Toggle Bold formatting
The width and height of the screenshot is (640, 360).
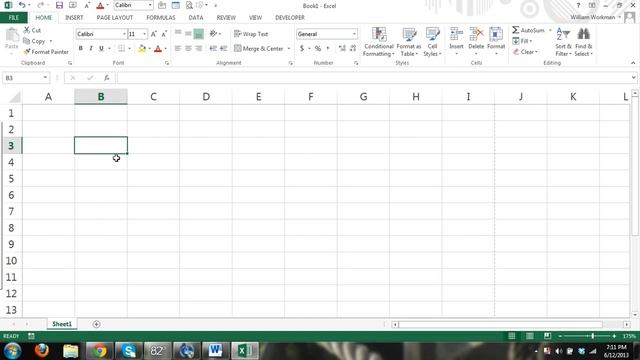click(80, 49)
